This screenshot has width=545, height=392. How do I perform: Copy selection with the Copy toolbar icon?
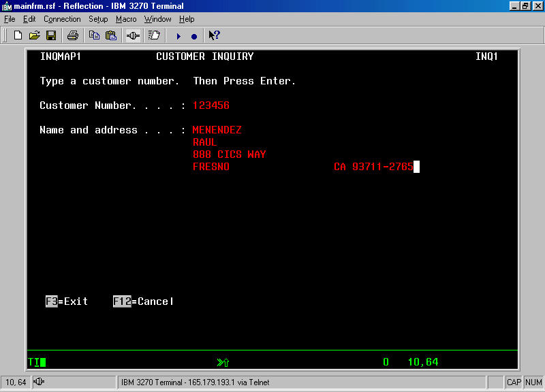(x=94, y=35)
